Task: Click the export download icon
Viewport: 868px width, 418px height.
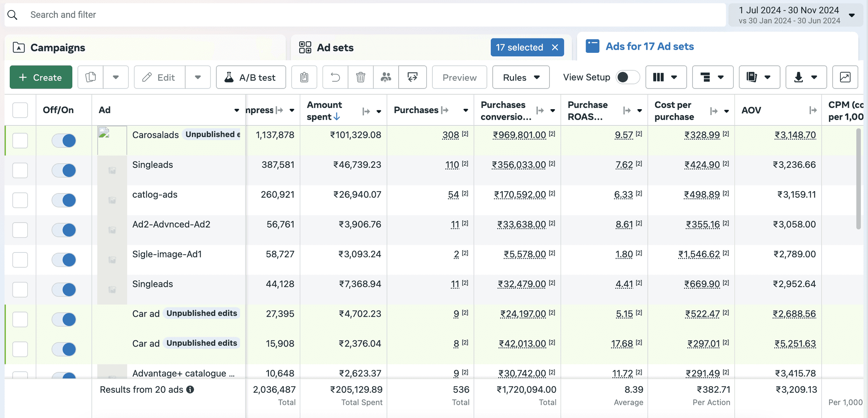Action: 806,77
